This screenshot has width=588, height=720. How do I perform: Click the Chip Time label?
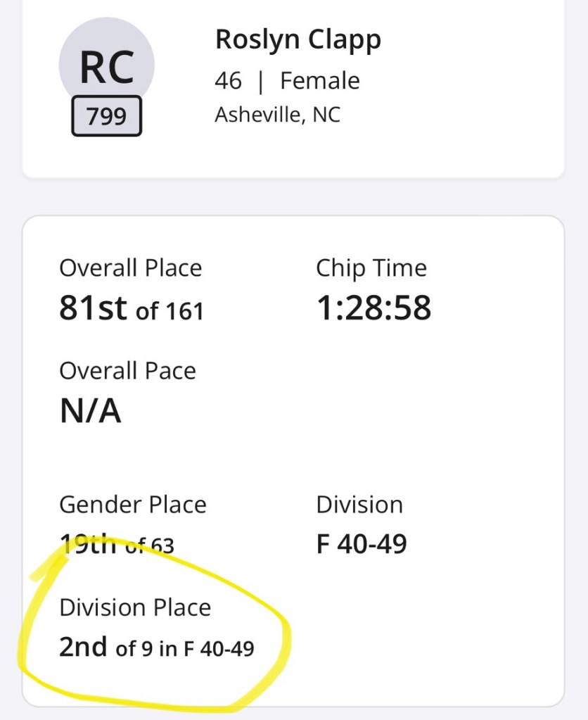[x=371, y=268]
